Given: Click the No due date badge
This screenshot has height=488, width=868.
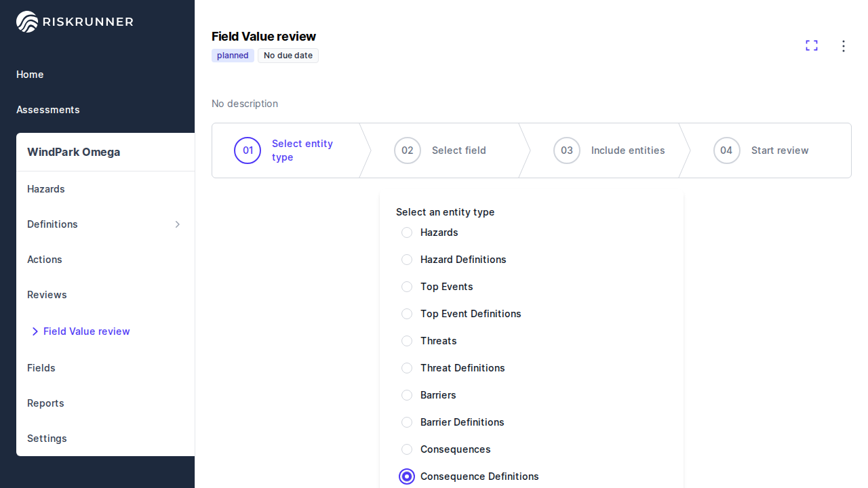Looking at the screenshot, I should (x=288, y=56).
